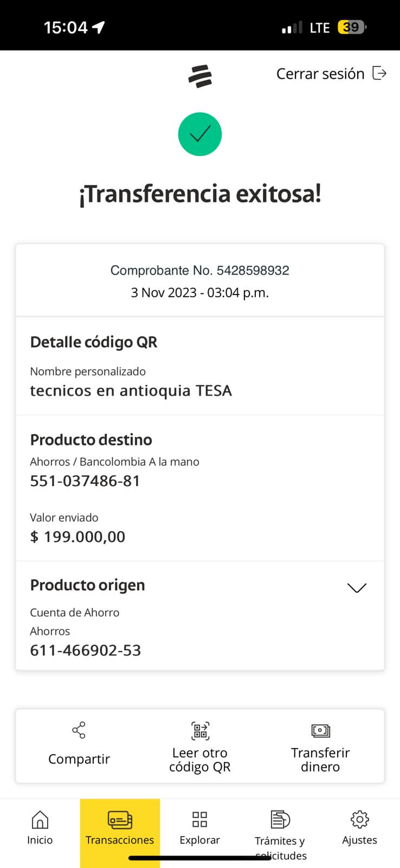This screenshot has width=400, height=868.
Task: Tap the money transfer icon
Action: tap(320, 731)
